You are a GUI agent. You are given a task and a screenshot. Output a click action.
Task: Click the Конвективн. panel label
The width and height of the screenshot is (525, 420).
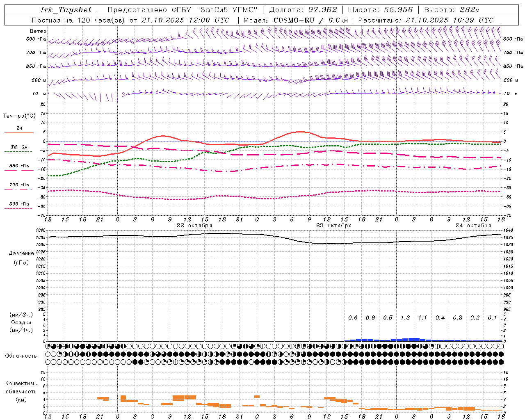point(21,383)
